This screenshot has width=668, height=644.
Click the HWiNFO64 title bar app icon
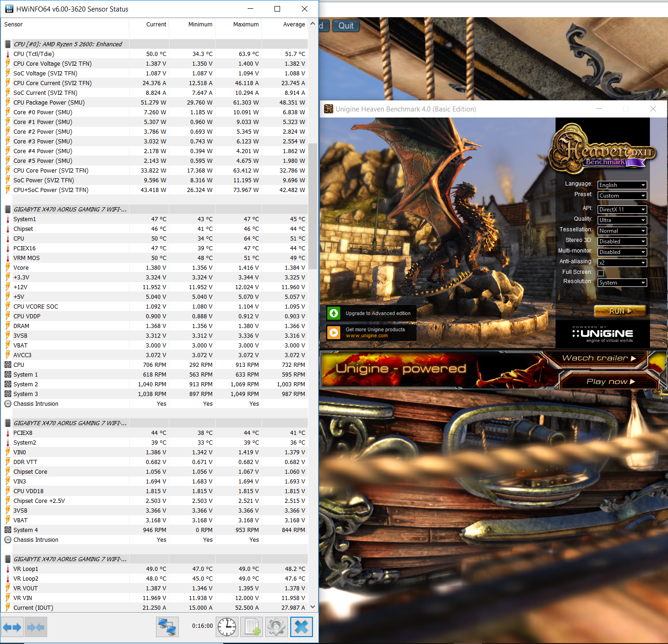(x=9, y=9)
